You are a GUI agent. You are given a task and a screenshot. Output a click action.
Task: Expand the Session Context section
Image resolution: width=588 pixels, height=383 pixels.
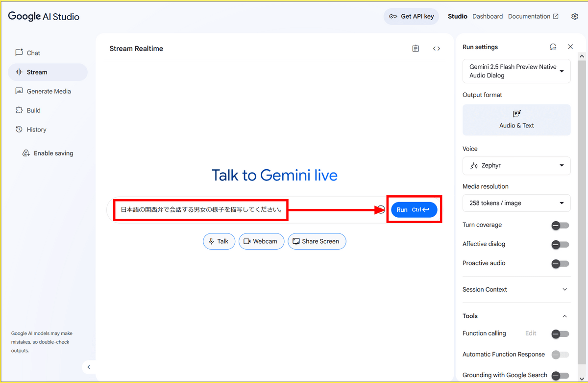(516, 289)
